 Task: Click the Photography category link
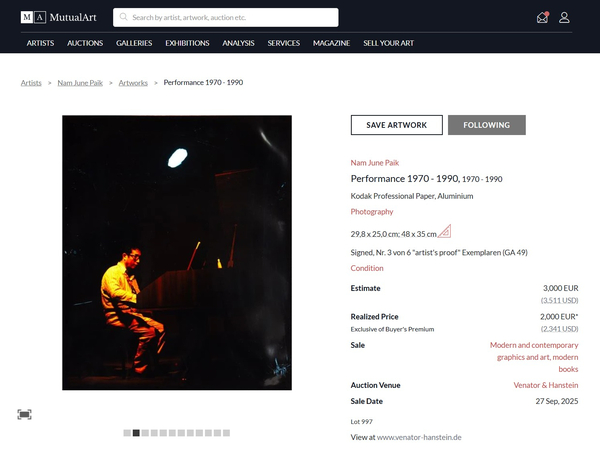click(x=372, y=212)
